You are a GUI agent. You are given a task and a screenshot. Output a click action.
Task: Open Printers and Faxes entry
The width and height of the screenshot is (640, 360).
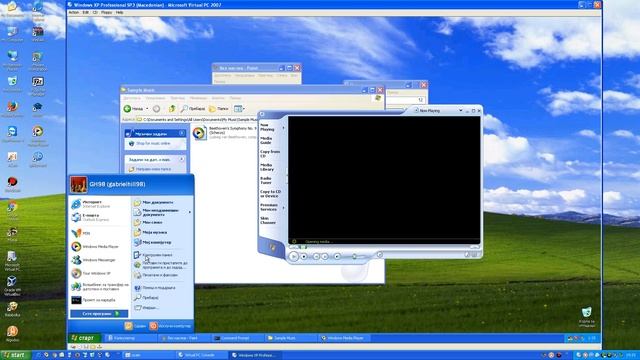tap(162, 275)
